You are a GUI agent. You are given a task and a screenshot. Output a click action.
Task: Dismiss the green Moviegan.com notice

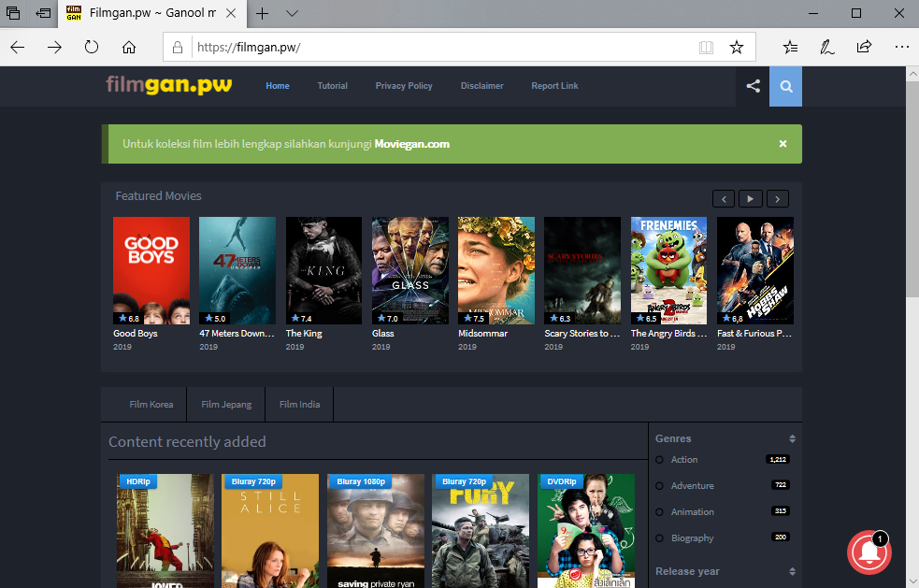point(783,144)
